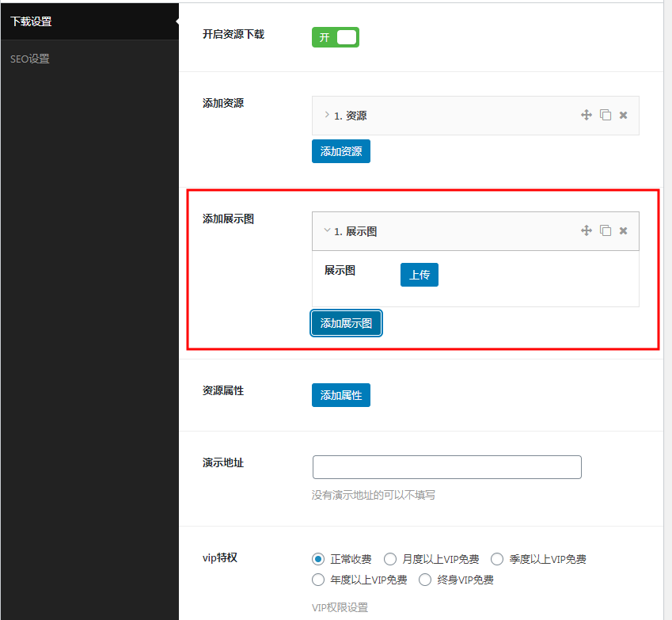Viewport: 672px width, 620px height.
Task: Click the 1. 展示图 row title
Action: click(x=355, y=231)
